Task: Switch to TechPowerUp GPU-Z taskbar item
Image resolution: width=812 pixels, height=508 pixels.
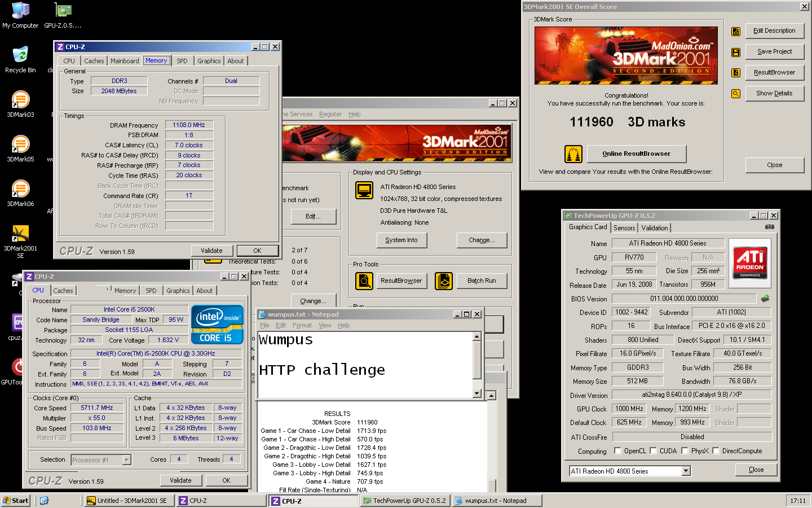Action: click(405, 501)
